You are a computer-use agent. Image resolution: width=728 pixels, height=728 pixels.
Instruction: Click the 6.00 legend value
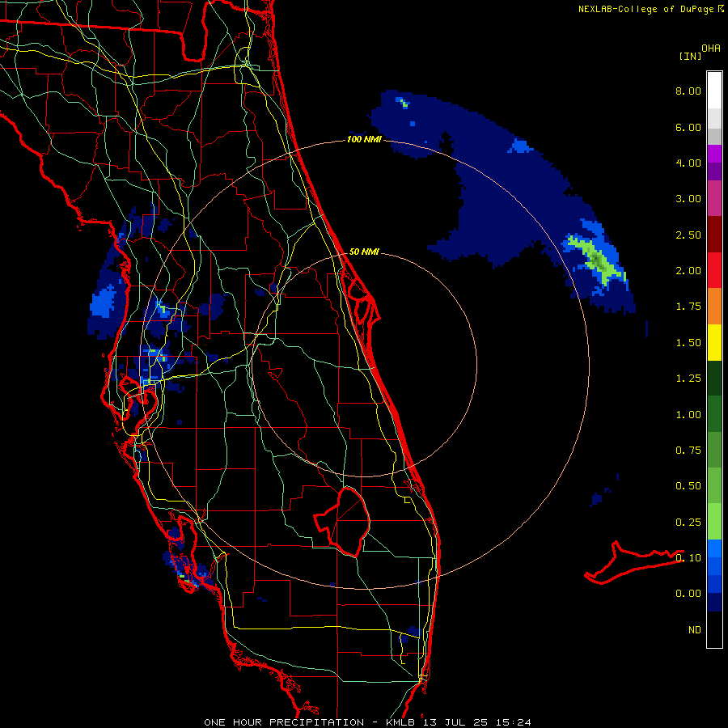click(688, 127)
